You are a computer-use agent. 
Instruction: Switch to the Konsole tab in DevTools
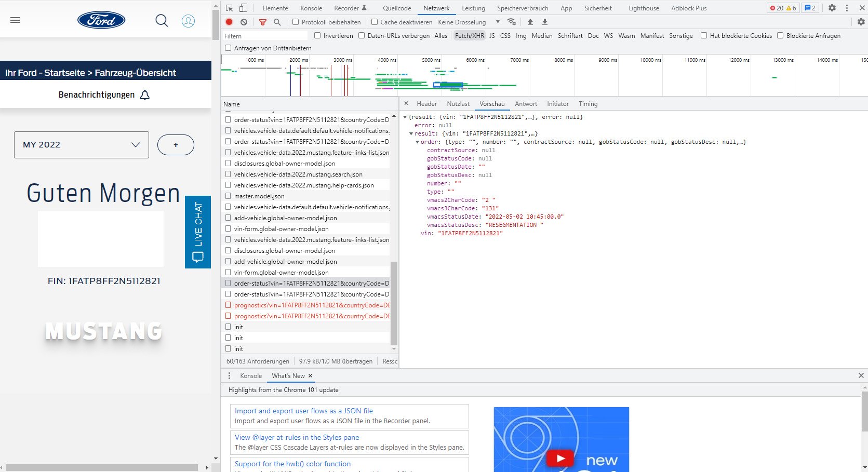click(x=311, y=8)
